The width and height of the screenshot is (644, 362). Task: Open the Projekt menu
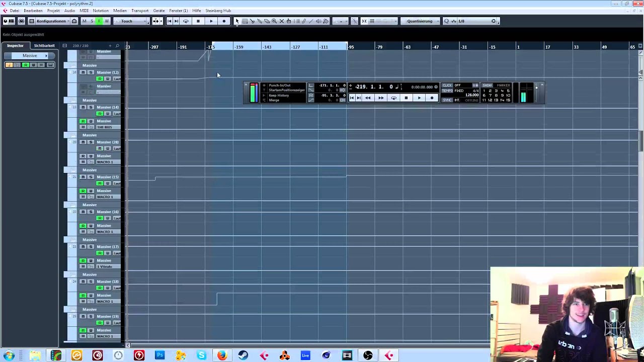(x=53, y=11)
